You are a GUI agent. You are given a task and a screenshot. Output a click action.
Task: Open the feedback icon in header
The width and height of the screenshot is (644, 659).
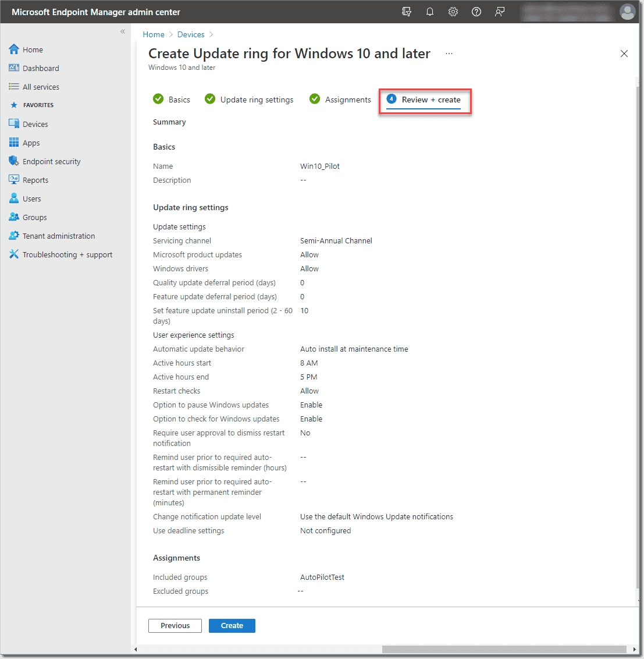(x=500, y=12)
